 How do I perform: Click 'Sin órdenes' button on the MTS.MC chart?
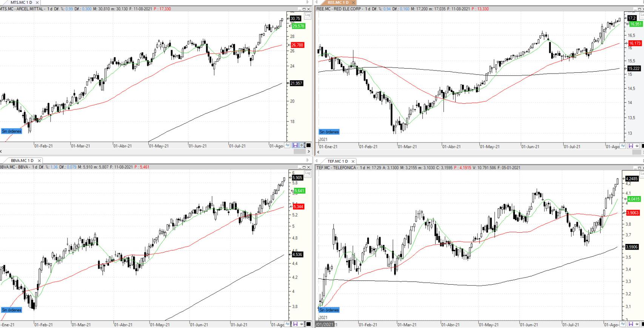pos(12,131)
